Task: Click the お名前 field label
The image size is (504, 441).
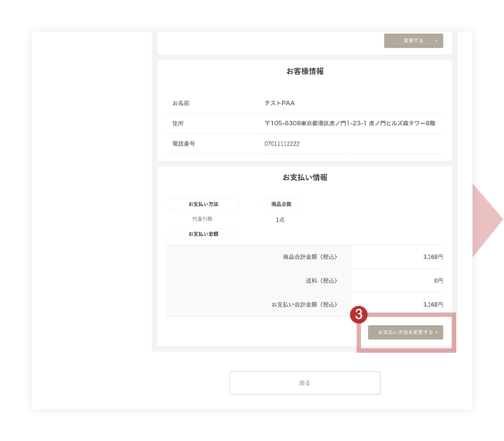Action: pyautogui.click(x=180, y=103)
